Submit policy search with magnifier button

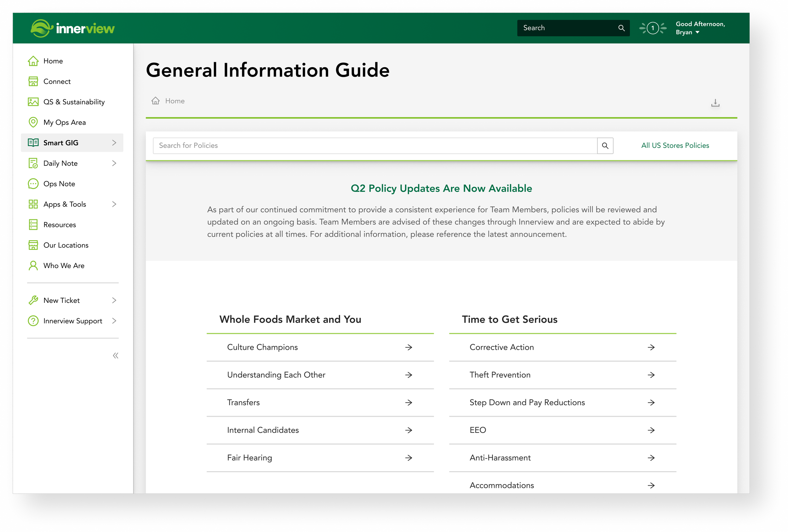pyautogui.click(x=605, y=146)
